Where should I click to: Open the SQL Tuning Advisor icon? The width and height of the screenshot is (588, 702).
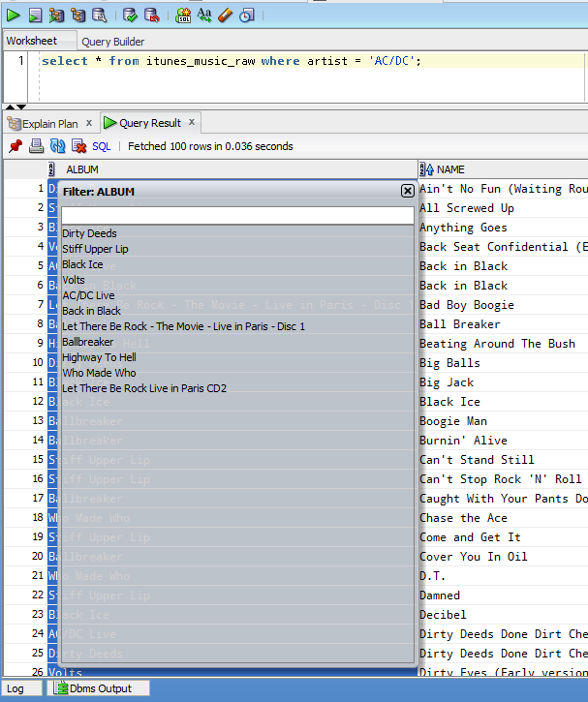click(x=100, y=15)
